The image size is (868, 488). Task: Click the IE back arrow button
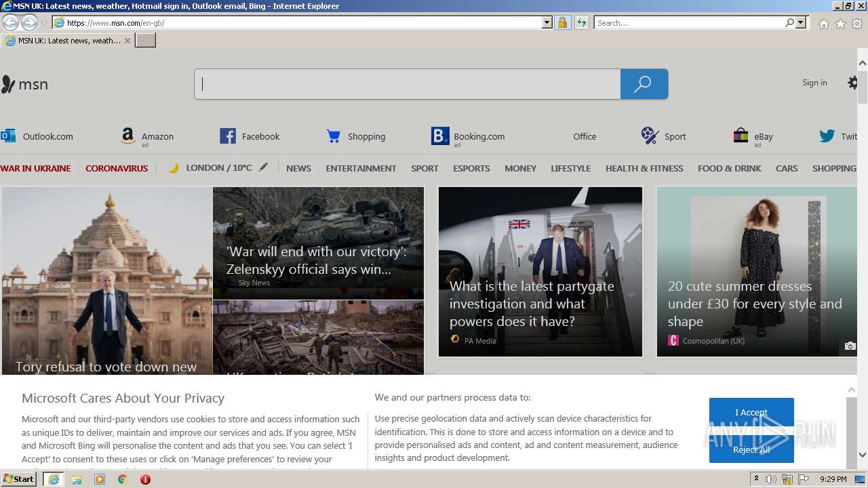coord(10,22)
